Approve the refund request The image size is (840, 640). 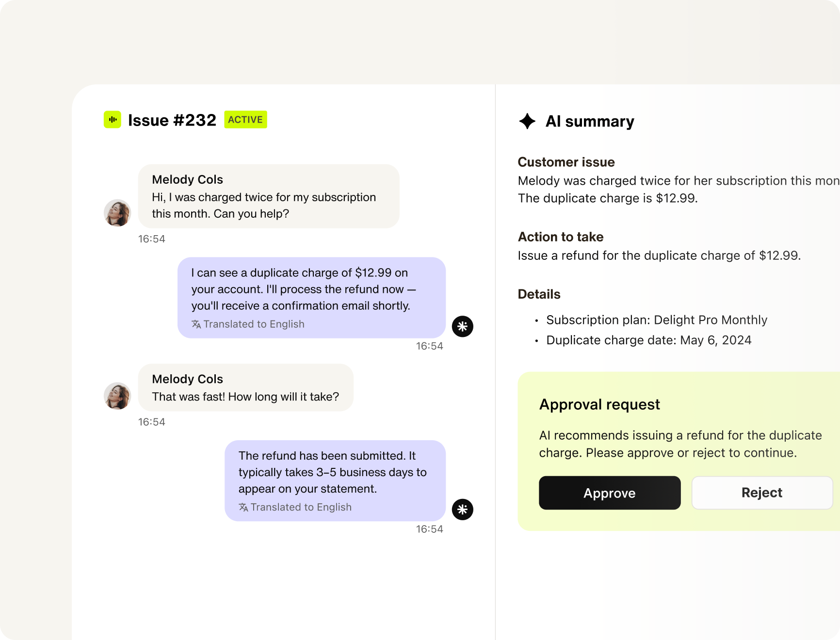[610, 493]
